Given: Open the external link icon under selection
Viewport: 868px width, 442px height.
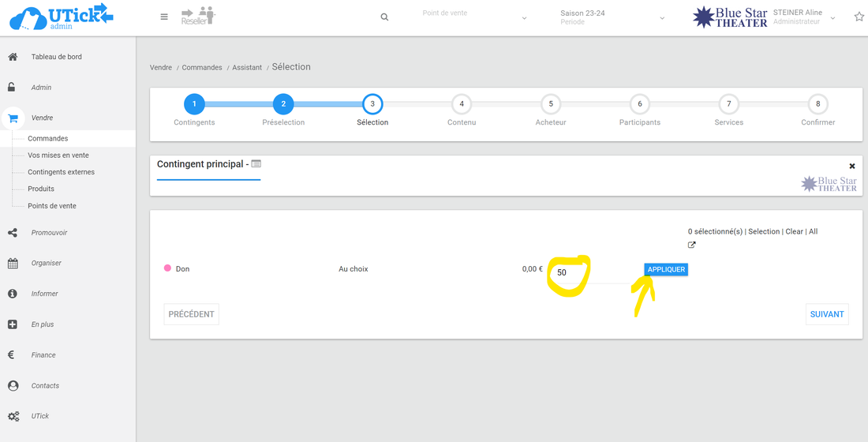Looking at the screenshot, I should [692, 245].
